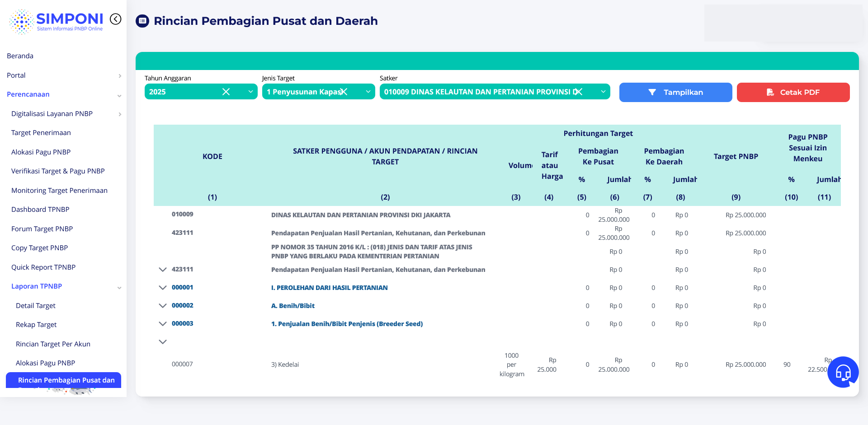The width and height of the screenshot is (868, 425).
Task: Open Target Penerimaan menu item
Action: click(x=41, y=133)
